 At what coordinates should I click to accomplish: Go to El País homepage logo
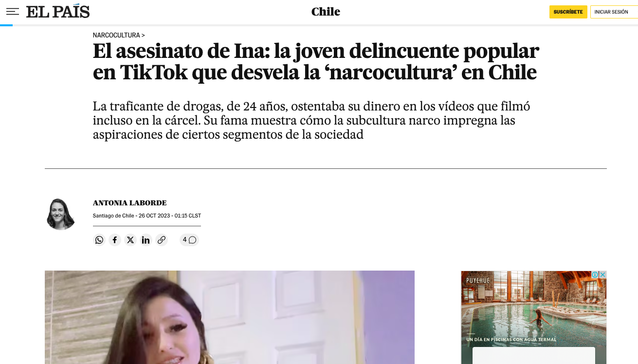58,12
